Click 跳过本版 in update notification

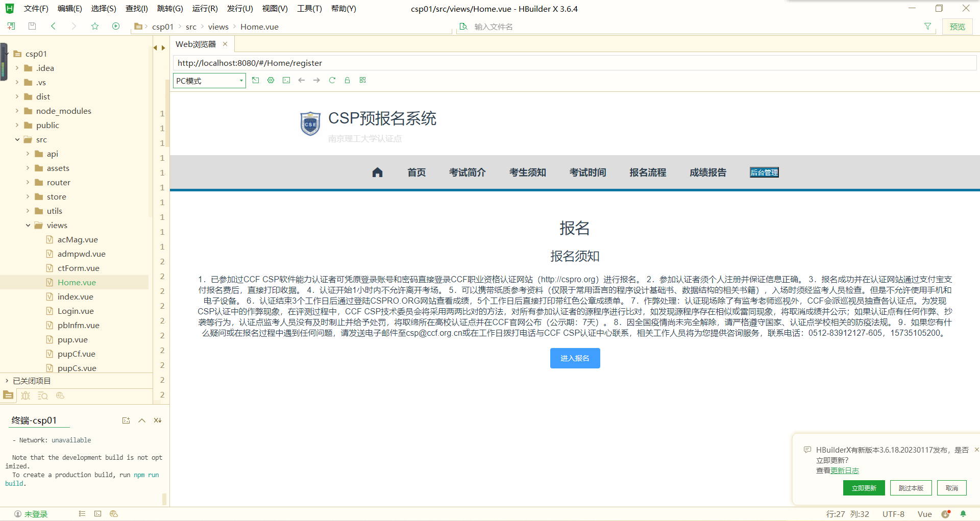911,488
